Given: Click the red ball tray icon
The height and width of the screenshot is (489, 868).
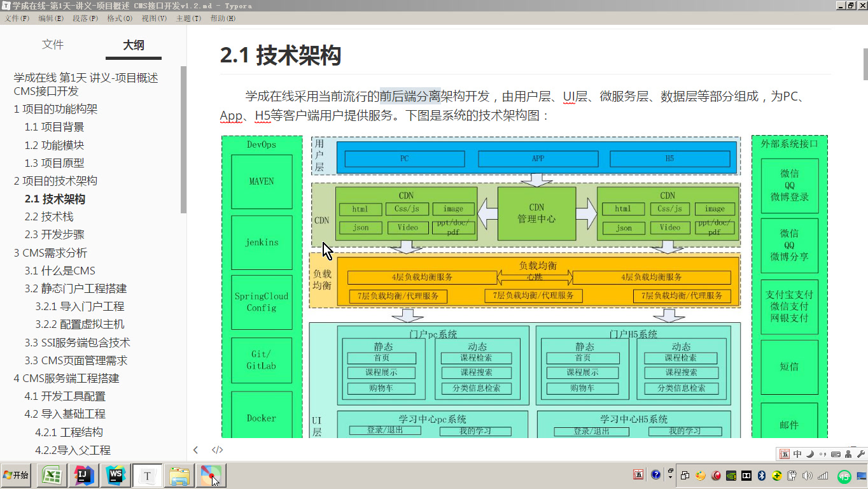Looking at the screenshot, I should tap(715, 476).
